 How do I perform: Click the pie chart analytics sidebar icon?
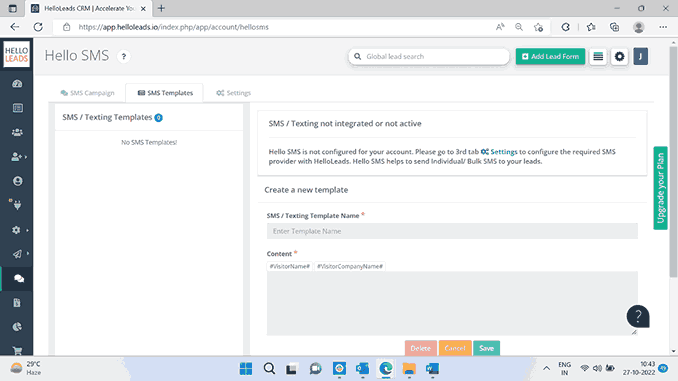pos(17,327)
